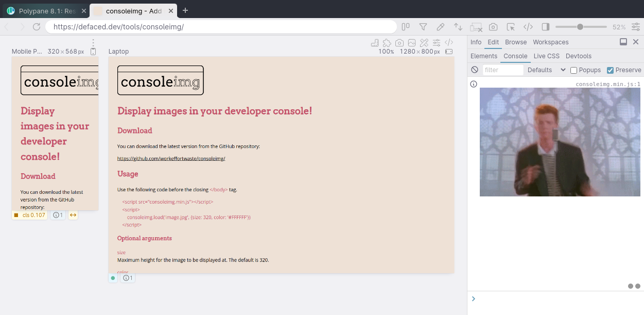Viewport: 644px width, 315px height.
Task: Select the eyedropper tool in the toolbar
Action: pos(441,27)
